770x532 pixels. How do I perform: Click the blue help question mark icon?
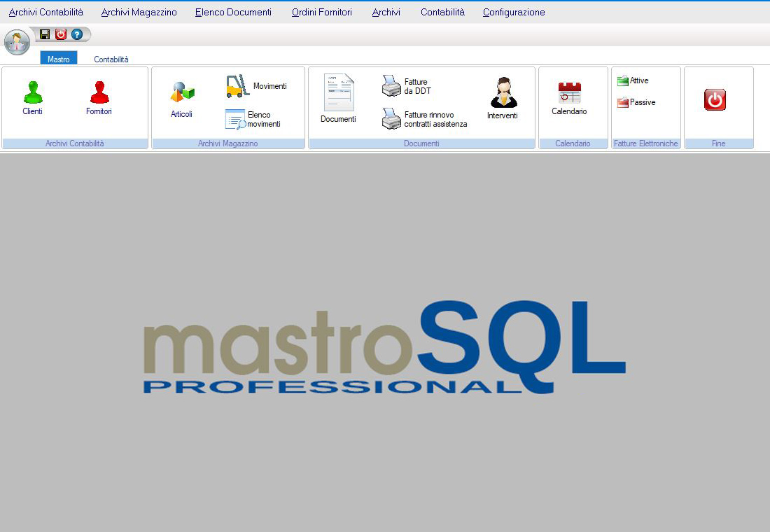(x=76, y=34)
